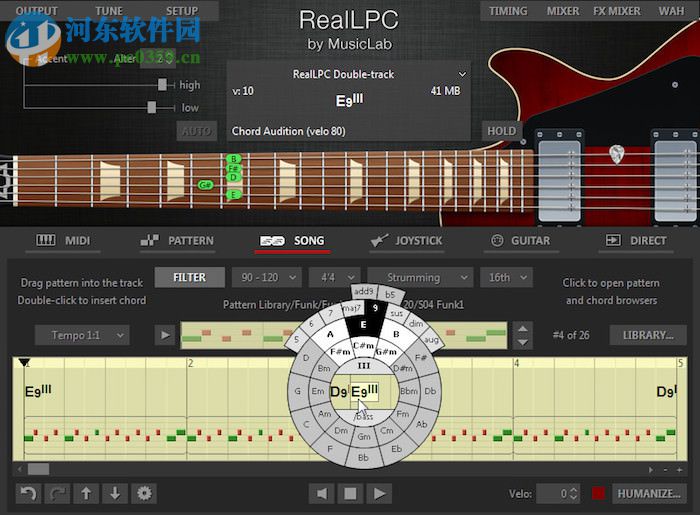
Task: Choose maj7 chord type on wheel
Action: 351,308
